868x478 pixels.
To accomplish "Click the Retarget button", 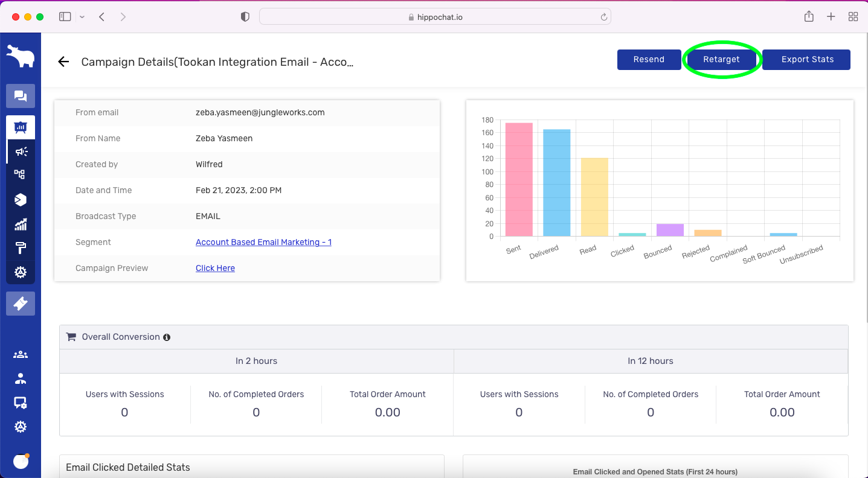I will tap(721, 60).
